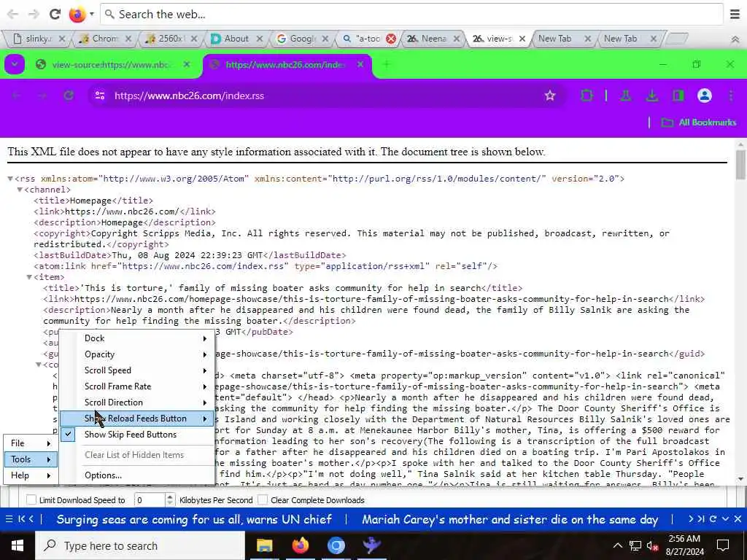Click the Chrome back arrow

click(16, 96)
